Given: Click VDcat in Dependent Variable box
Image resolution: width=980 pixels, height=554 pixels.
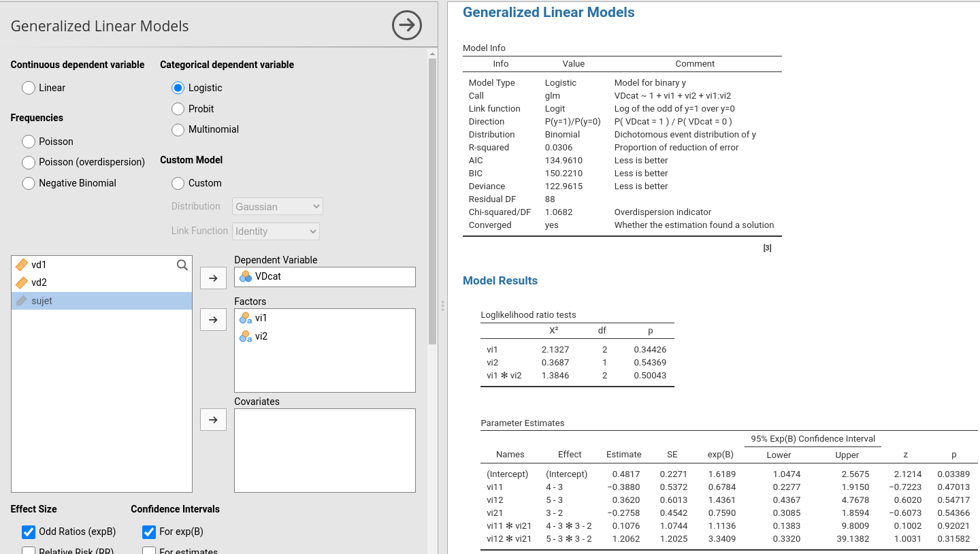Looking at the screenshot, I should click(325, 276).
